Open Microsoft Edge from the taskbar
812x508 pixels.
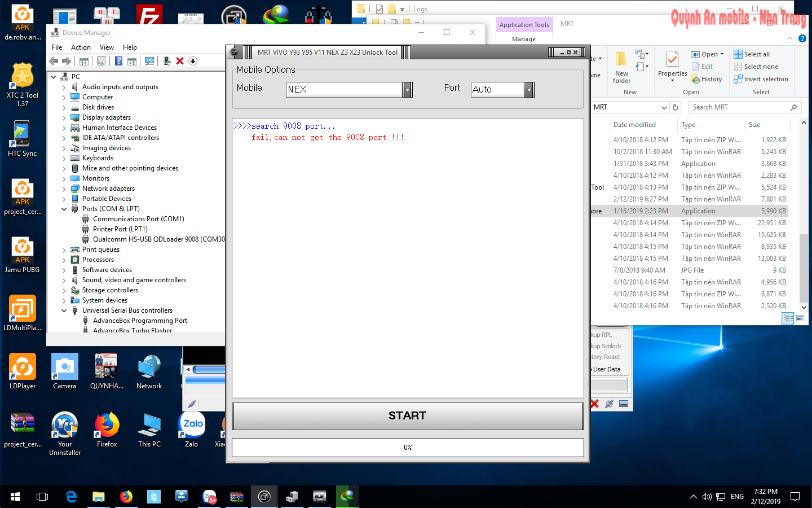click(71, 497)
